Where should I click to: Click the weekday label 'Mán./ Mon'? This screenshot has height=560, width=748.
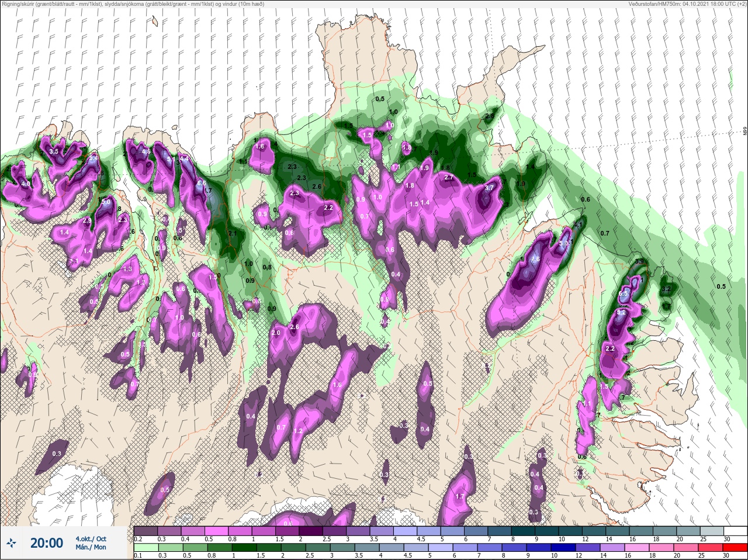(x=91, y=547)
